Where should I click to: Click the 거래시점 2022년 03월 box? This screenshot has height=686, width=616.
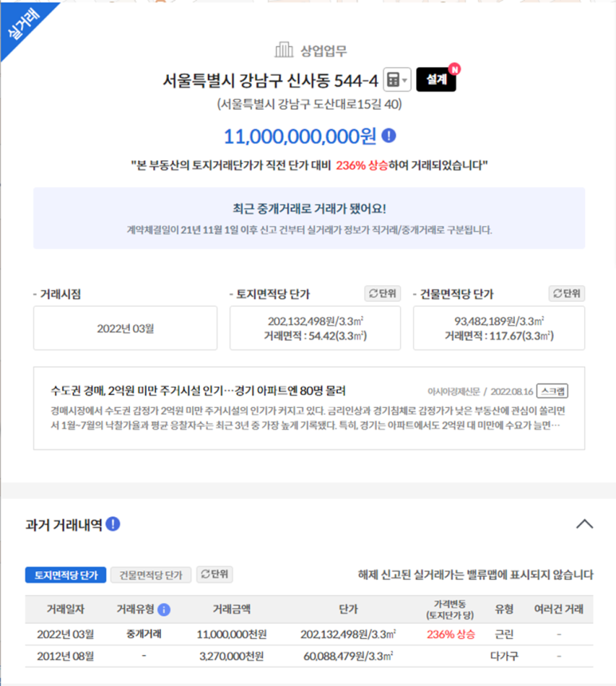click(125, 328)
